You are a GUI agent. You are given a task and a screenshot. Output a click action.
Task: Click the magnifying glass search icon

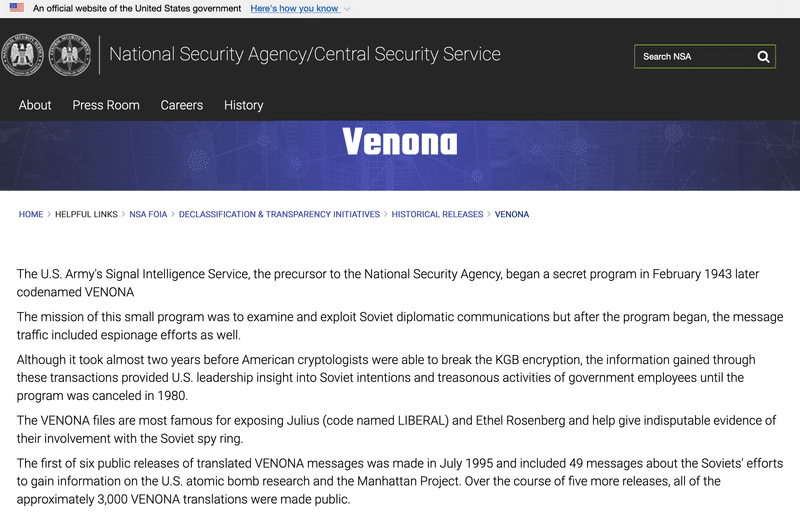[x=763, y=57]
